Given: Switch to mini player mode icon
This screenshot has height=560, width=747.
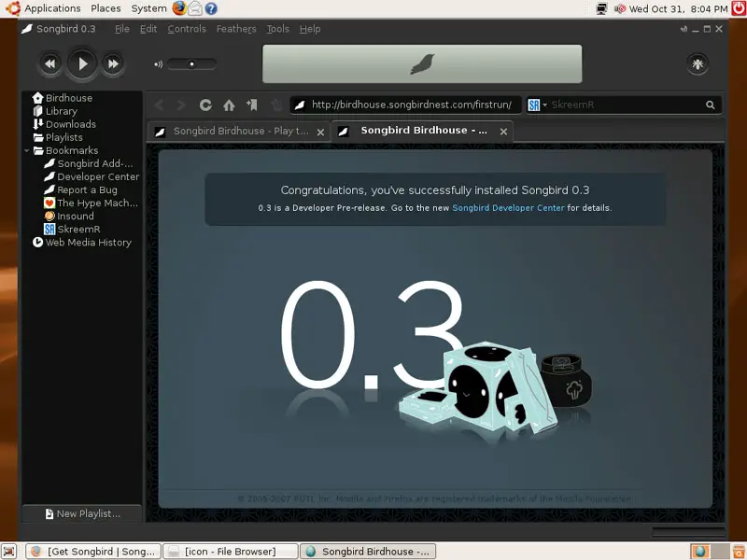Looking at the screenshot, I should tap(684, 29).
